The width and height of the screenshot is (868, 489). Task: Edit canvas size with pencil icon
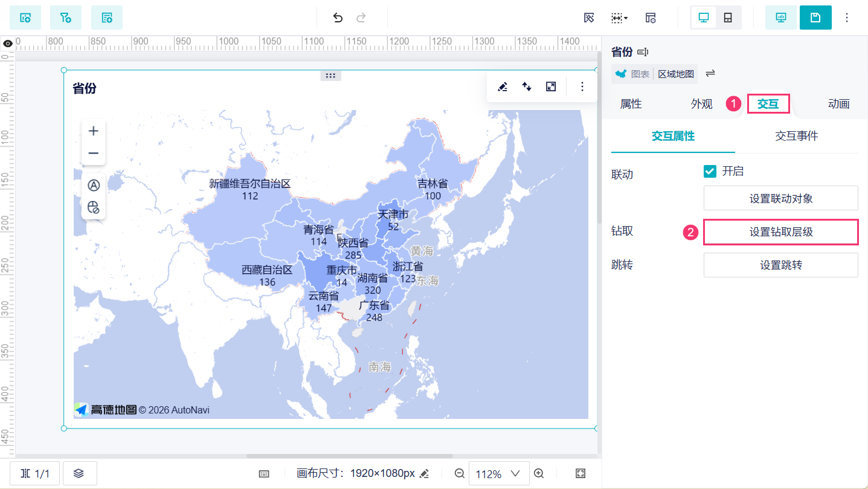tap(425, 473)
